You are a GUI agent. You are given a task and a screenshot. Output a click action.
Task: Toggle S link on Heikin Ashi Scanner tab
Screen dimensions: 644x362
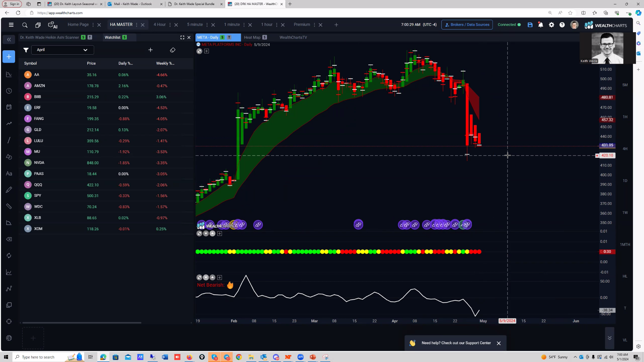coord(83,38)
